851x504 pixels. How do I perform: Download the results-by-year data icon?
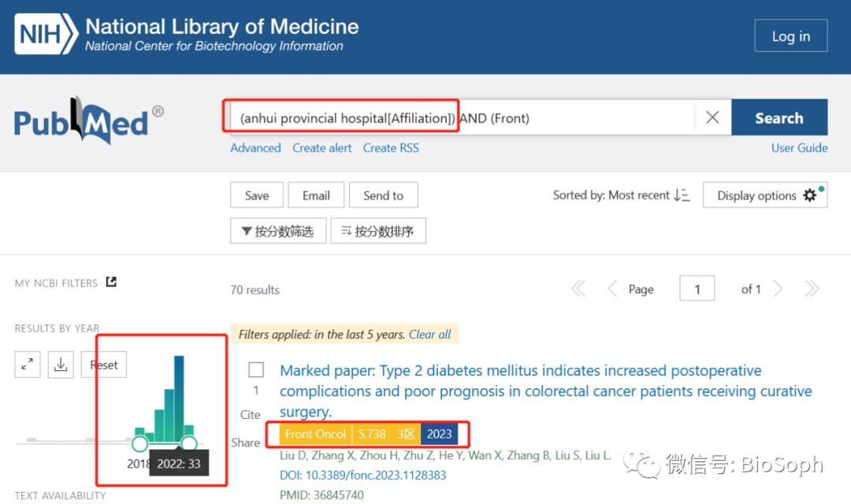point(61,364)
